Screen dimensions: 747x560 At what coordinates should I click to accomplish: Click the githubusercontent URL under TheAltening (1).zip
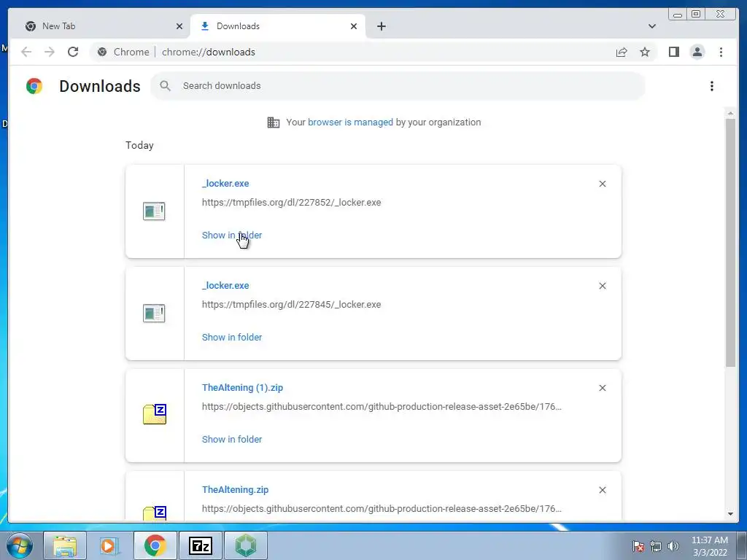pyautogui.click(x=382, y=407)
